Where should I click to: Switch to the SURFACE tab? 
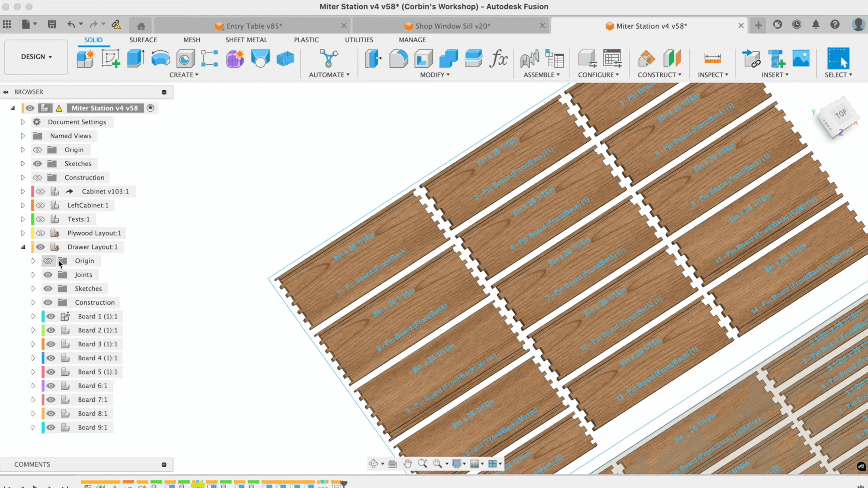point(143,40)
